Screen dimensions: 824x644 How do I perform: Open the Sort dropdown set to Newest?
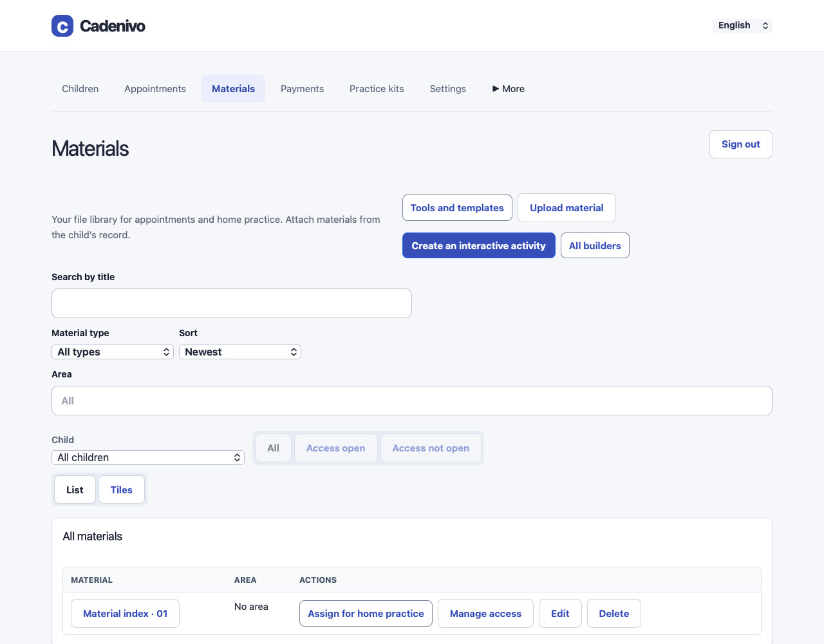(240, 352)
